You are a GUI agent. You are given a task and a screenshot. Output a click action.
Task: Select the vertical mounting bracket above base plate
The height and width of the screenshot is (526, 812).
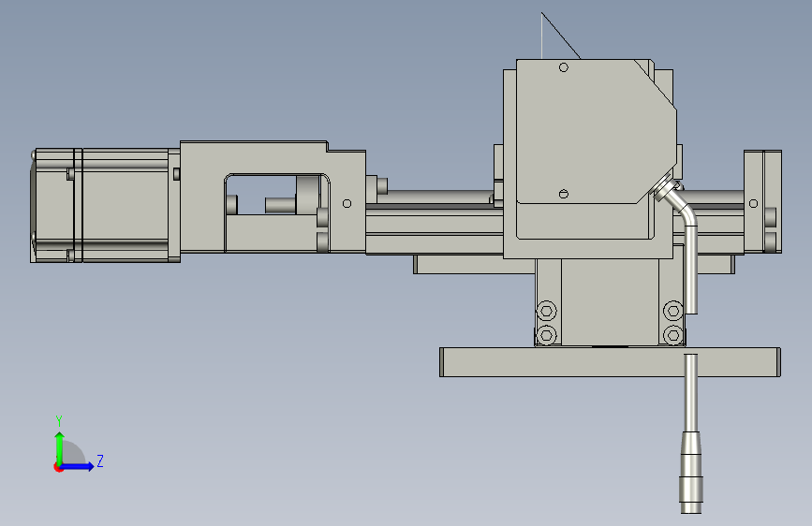point(610,301)
